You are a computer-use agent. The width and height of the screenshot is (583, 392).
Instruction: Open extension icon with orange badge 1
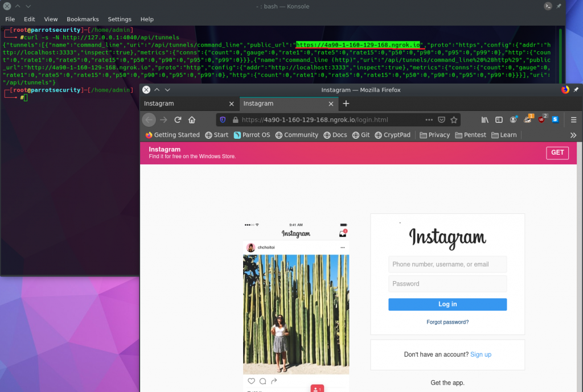[528, 119]
